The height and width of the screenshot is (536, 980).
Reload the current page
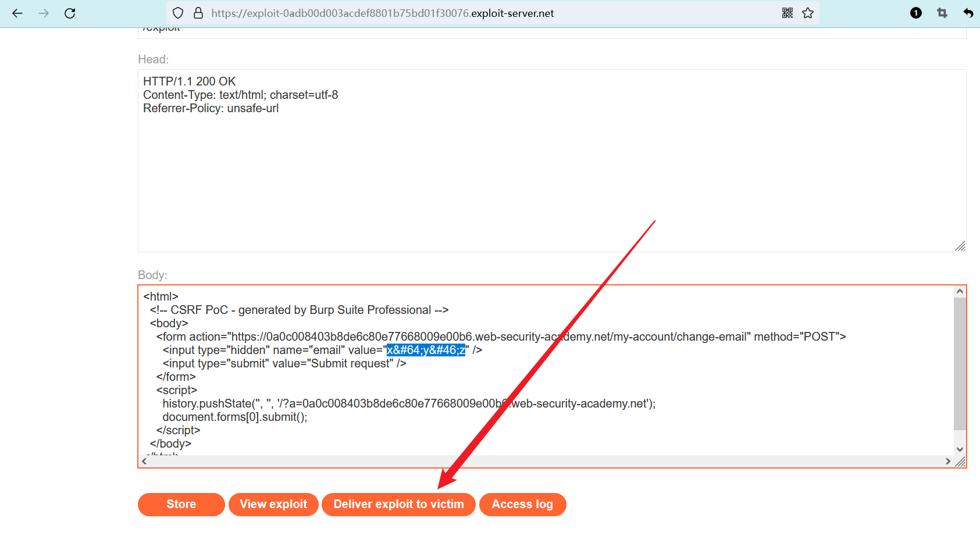70,13
